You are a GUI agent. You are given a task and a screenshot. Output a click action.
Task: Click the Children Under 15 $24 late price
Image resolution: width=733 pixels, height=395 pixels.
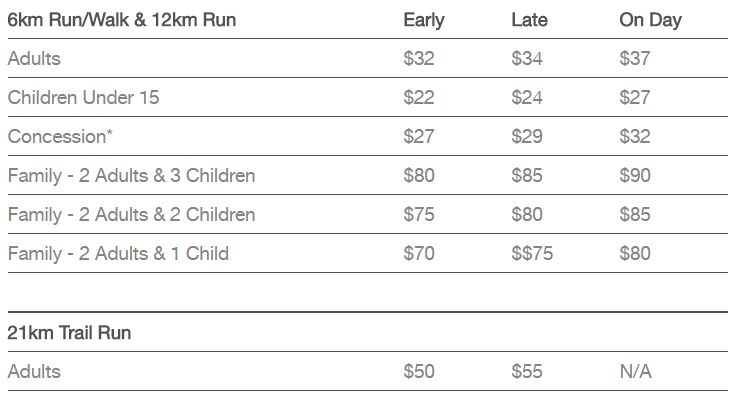(x=527, y=98)
